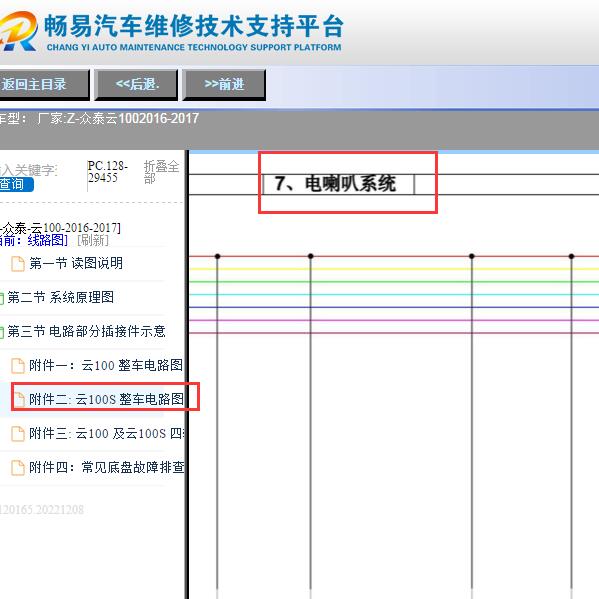Click the yellow horizontal wire in the diagram

coord(394,269)
